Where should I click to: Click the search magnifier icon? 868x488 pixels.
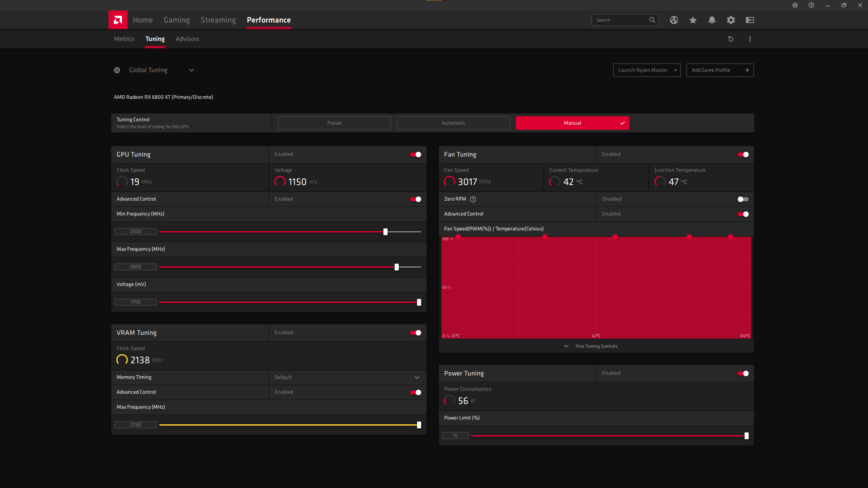pyautogui.click(x=652, y=20)
